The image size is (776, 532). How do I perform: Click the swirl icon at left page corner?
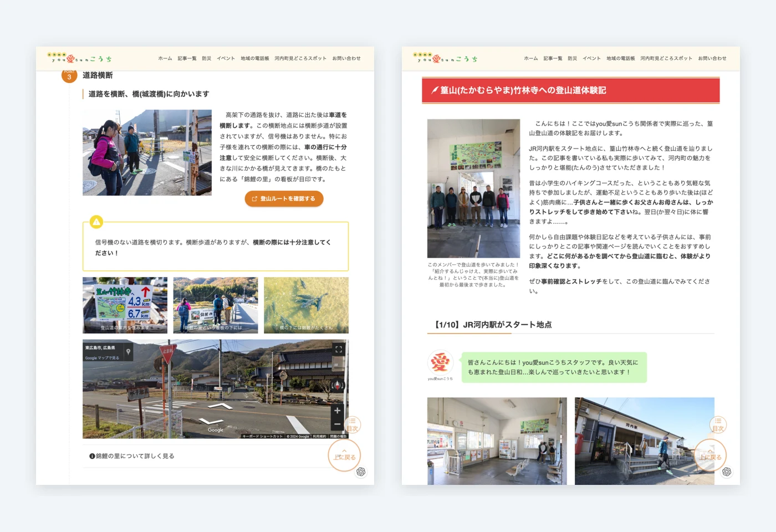[361, 472]
